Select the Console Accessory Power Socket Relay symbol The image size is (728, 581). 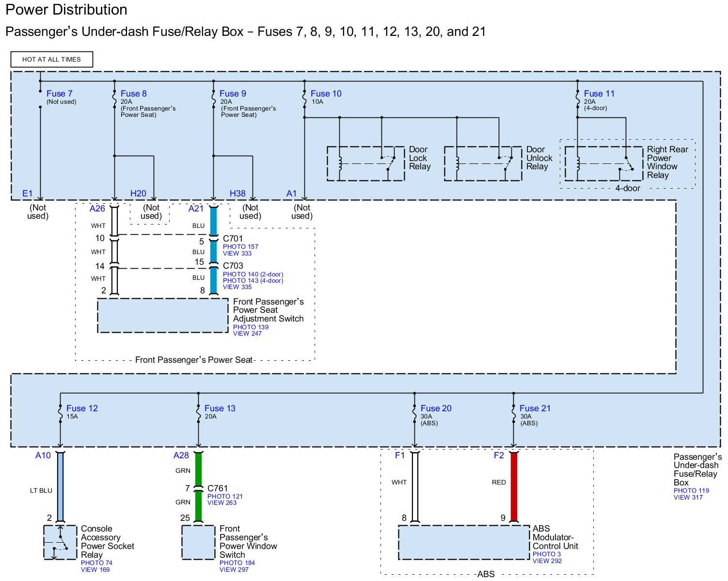tap(60, 542)
